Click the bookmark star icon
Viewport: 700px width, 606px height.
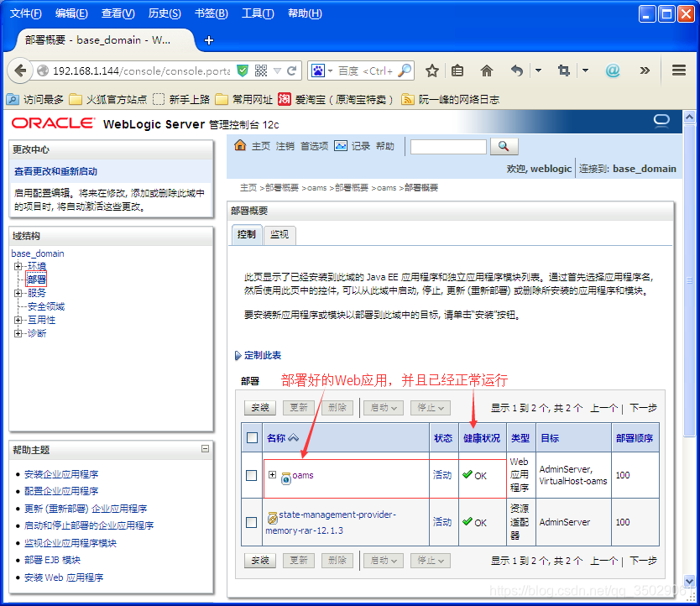431,71
